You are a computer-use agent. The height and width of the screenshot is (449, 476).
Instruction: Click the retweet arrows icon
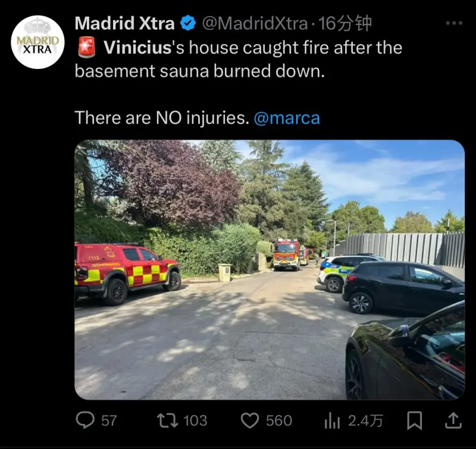[x=167, y=421]
